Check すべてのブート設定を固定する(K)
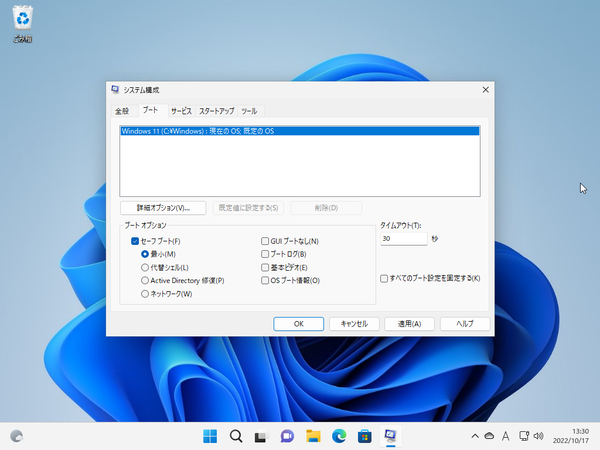600x450 pixels. point(384,278)
